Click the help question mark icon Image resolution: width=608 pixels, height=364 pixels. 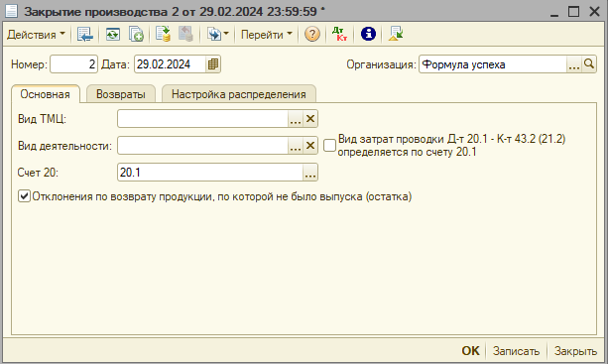(x=312, y=34)
